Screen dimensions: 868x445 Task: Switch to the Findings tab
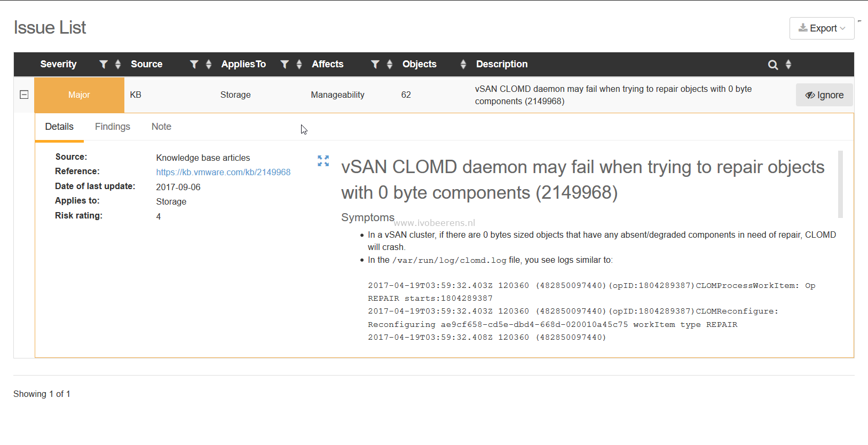pos(113,127)
